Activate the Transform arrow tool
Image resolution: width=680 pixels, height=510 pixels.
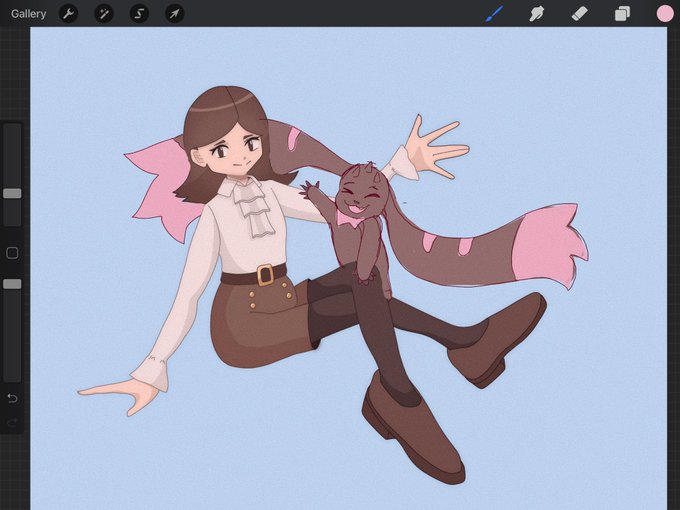point(175,14)
